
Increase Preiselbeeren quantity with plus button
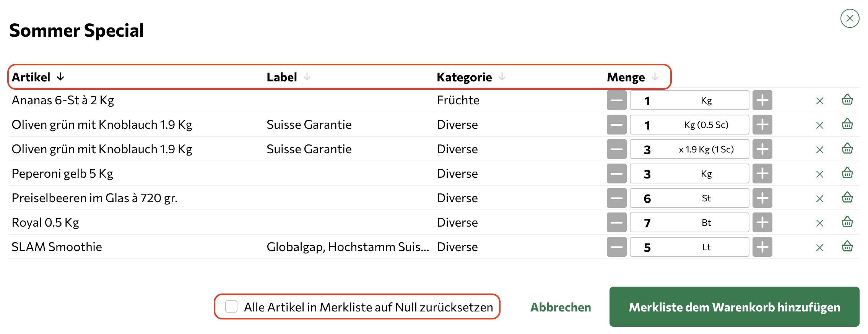pos(762,198)
